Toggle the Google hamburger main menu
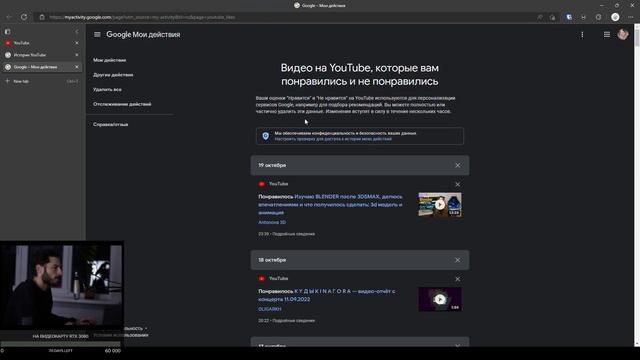Image resolution: width=640 pixels, height=360 pixels. (97, 35)
